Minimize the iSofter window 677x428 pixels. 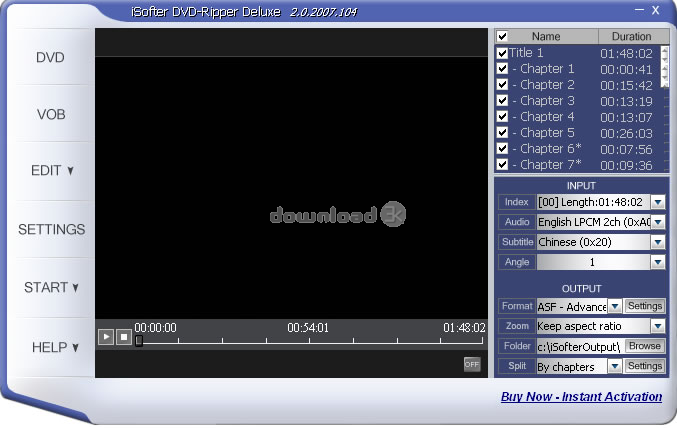point(640,10)
